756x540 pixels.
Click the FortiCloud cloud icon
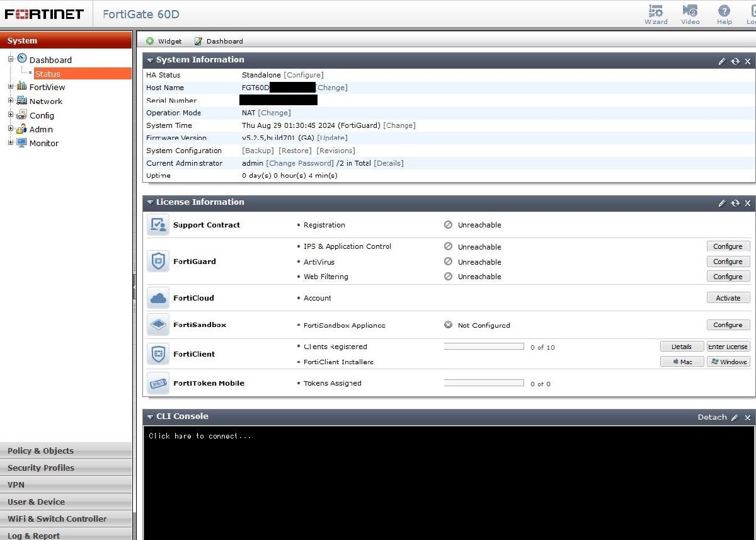[x=158, y=298]
